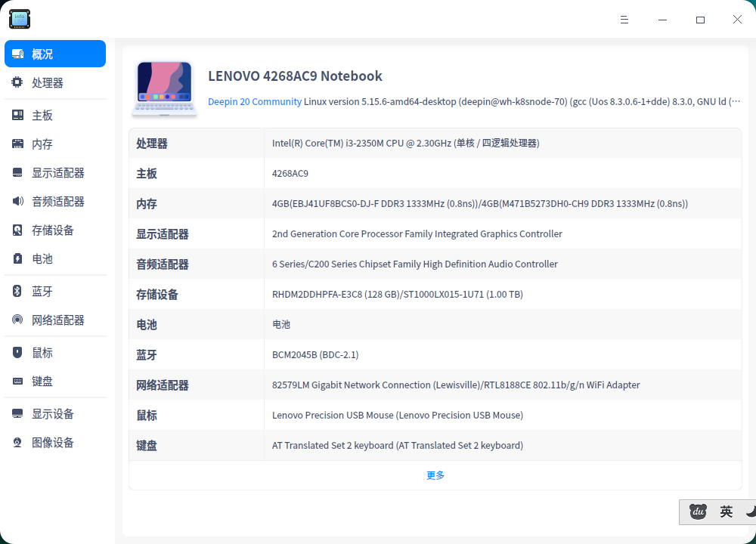Open the 处理器 processor section

tap(55, 82)
